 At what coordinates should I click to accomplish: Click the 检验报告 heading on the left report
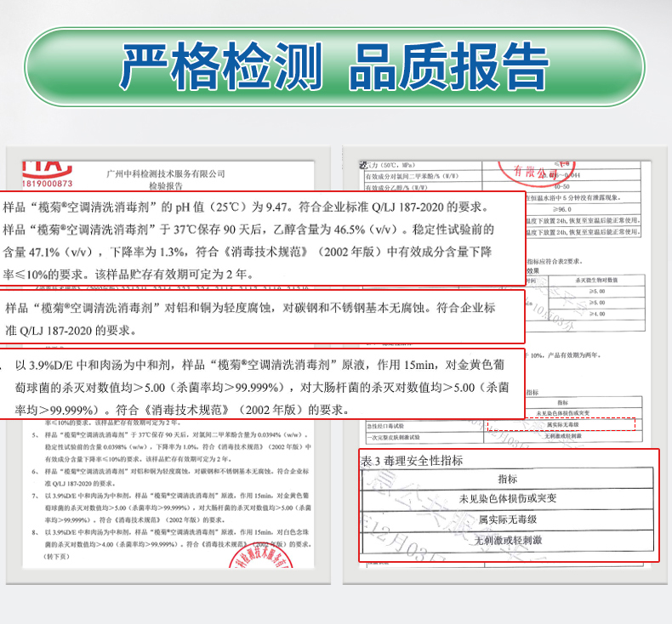coord(166,186)
